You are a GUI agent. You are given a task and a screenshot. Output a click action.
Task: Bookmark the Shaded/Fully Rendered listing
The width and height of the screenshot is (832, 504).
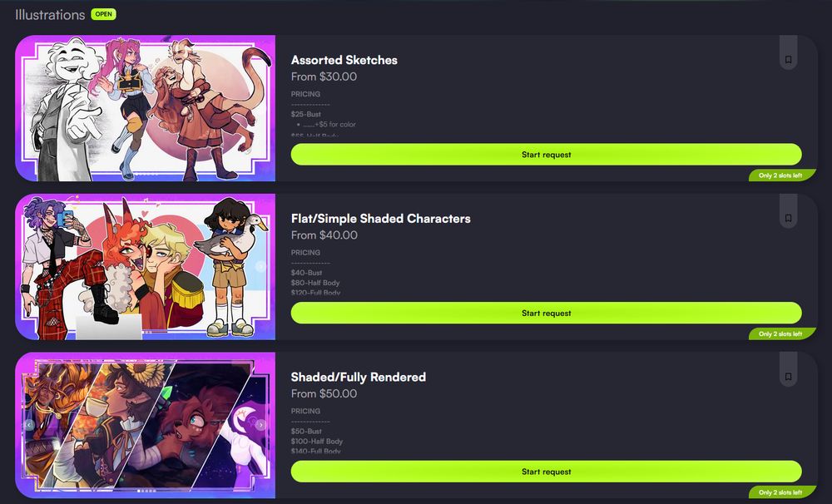coord(788,377)
